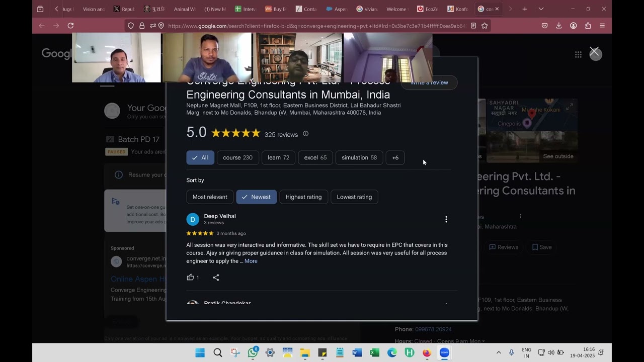The image size is (644, 362).
Task: Open the Firefox View icon
Action: (x=40, y=9)
